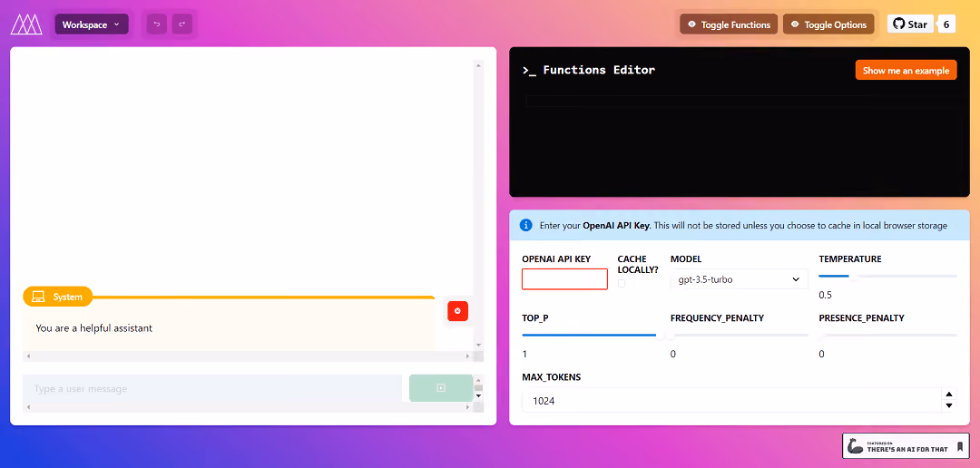
Task: Click the message input scrollbar down arrow
Action: click(479, 395)
